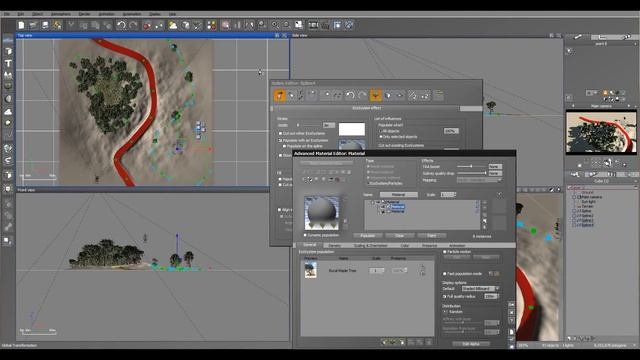Click the maximize icon of the Top view
The image size is (640, 360).
(284, 36)
